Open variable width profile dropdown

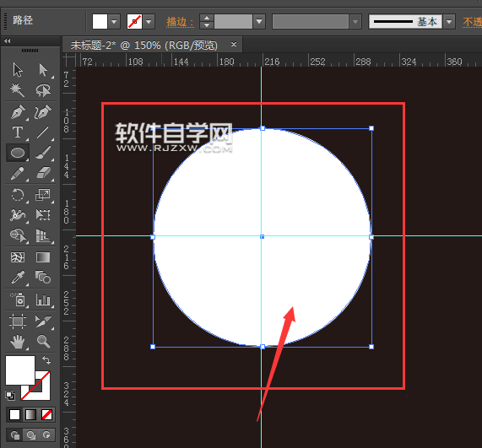coord(355,21)
